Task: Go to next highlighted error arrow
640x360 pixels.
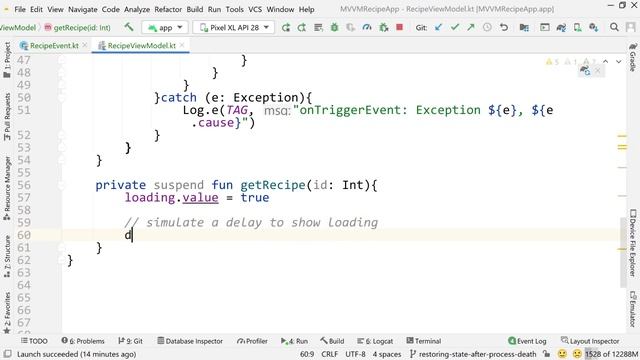Action: [x=619, y=62]
